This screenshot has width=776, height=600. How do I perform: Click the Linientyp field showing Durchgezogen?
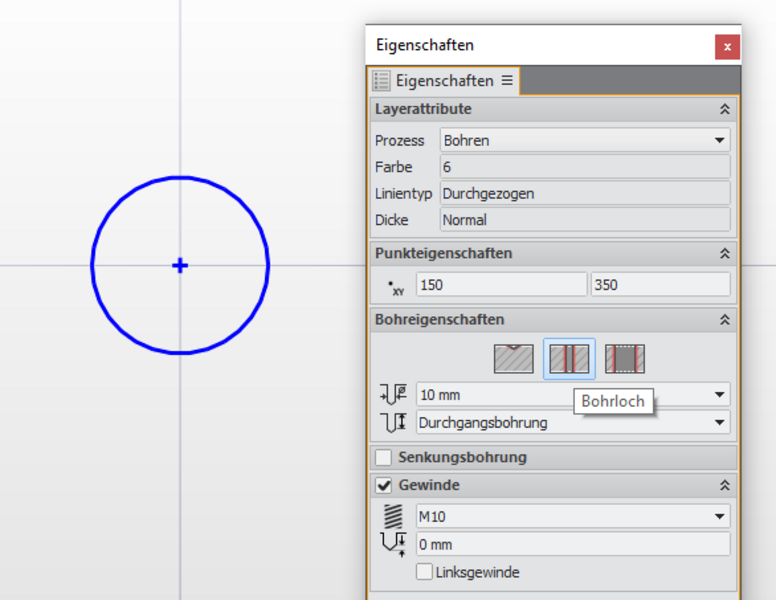tap(585, 194)
